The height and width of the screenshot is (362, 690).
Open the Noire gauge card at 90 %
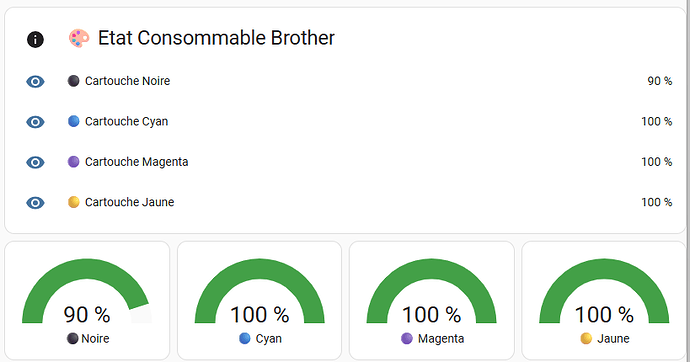tap(87, 300)
